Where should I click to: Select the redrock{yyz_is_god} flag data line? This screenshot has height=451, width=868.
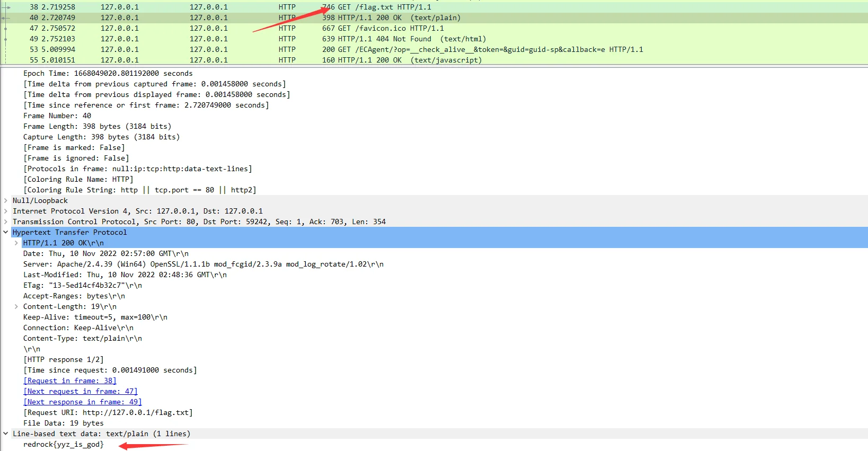pos(64,444)
